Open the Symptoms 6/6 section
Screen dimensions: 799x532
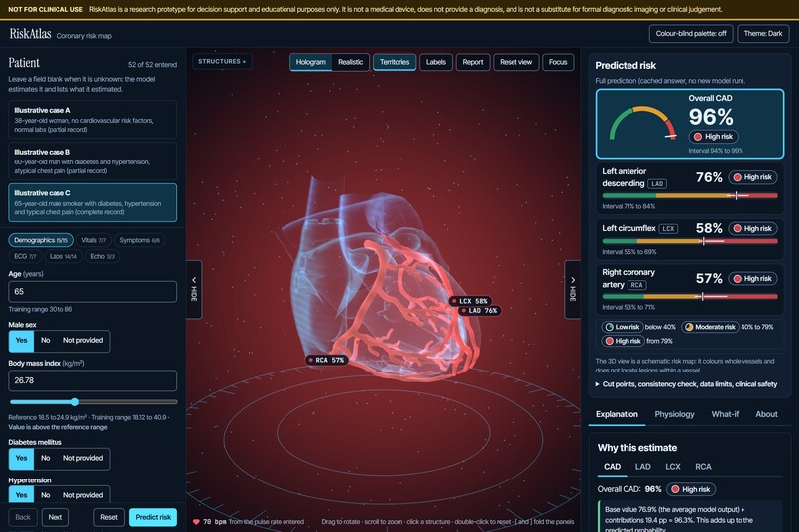139,240
